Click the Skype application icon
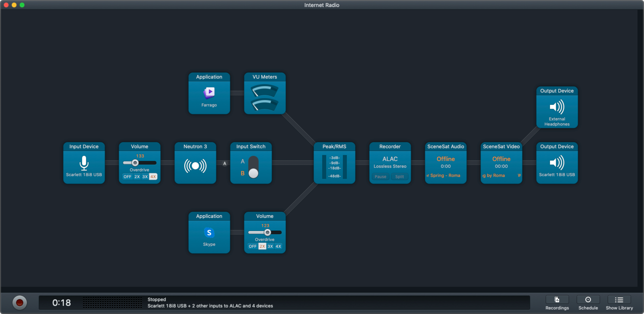Viewport: 644px width, 314px height. [209, 232]
